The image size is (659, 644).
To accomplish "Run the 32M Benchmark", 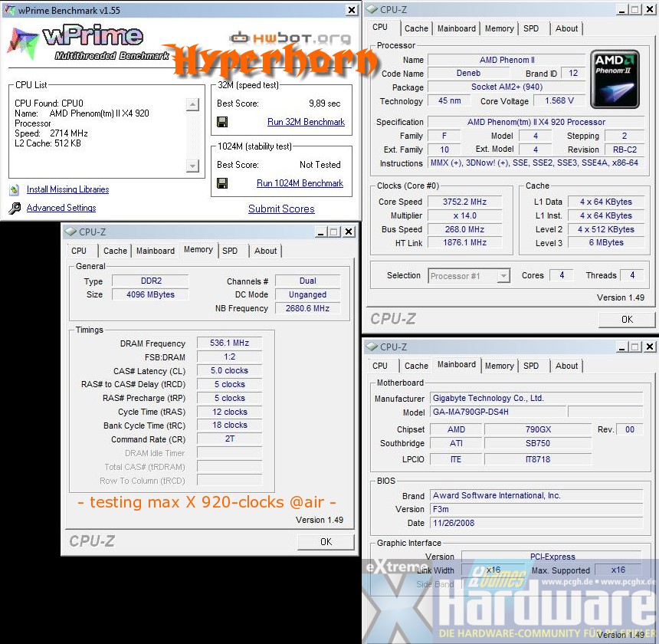I will (x=306, y=122).
